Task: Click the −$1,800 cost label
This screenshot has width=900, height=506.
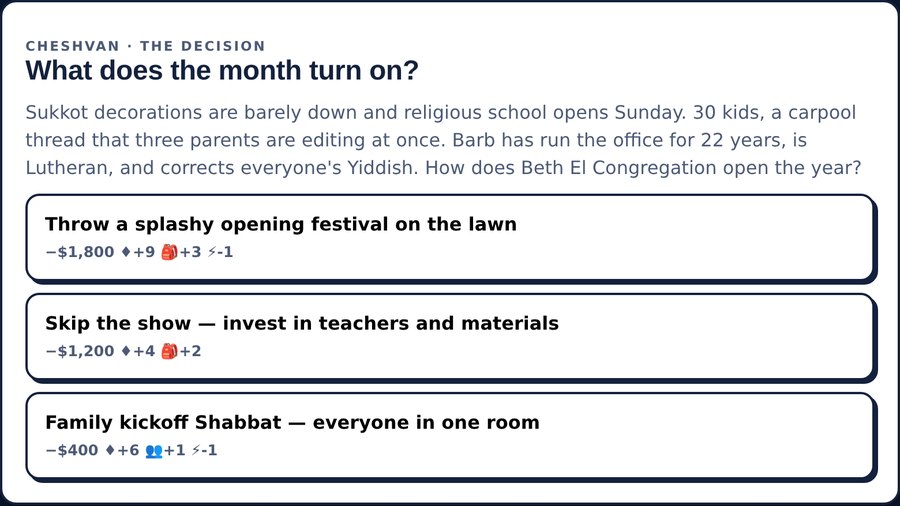Action: click(80, 252)
